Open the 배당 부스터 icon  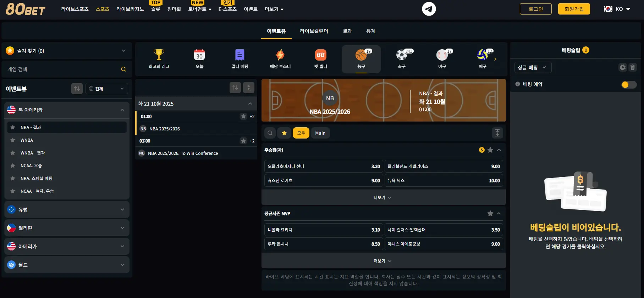click(x=280, y=55)
